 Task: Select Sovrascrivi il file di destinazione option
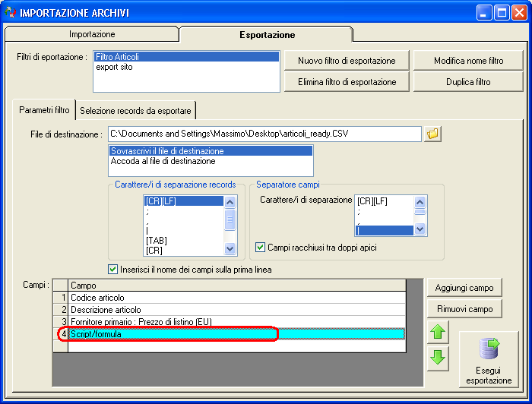click(211, 151)
